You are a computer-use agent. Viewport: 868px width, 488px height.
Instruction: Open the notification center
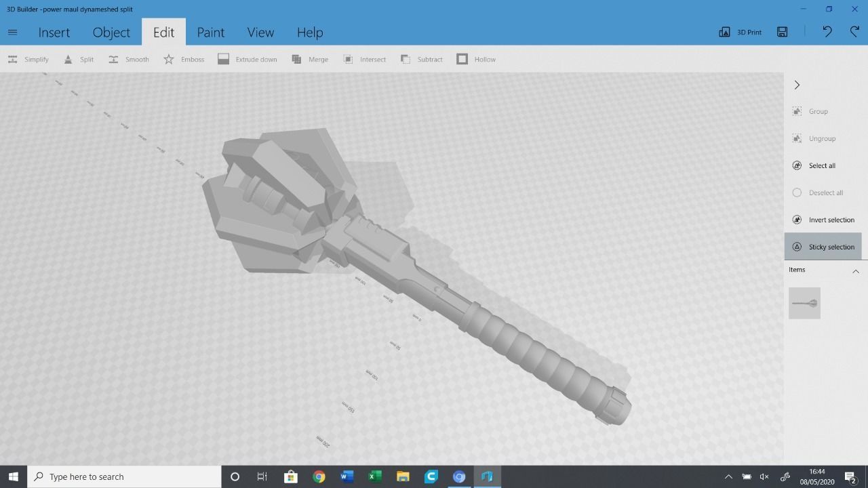(x=850, y=476)
